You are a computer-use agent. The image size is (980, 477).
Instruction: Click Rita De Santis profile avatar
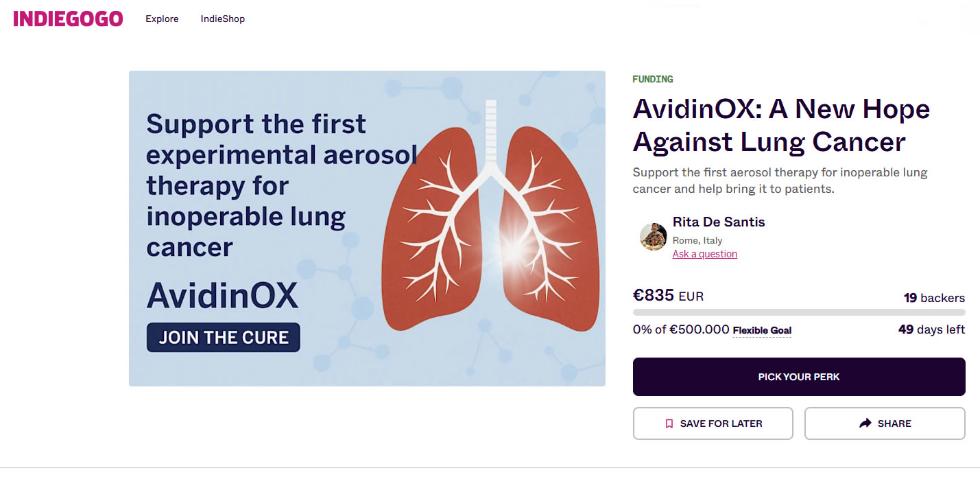653,237
